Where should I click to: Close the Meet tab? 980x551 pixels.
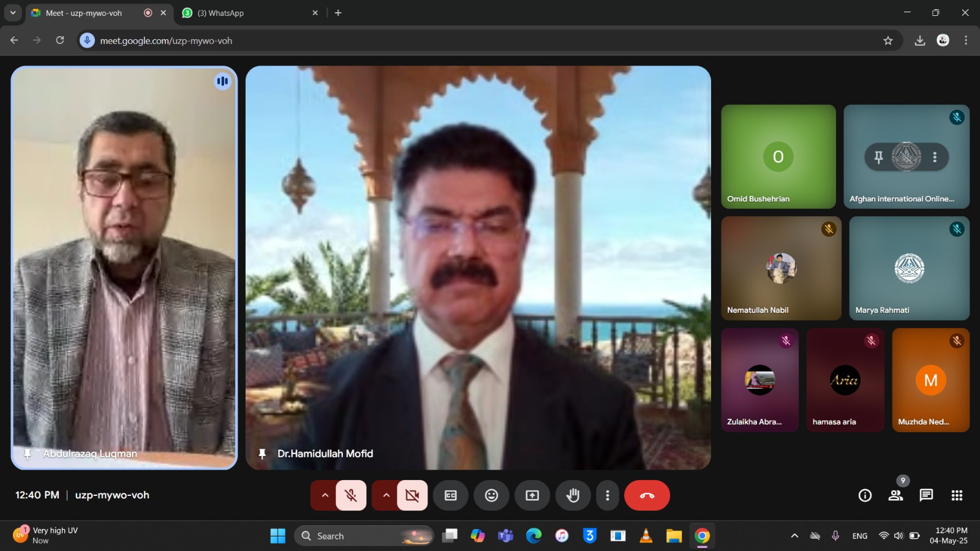(163, 13)
